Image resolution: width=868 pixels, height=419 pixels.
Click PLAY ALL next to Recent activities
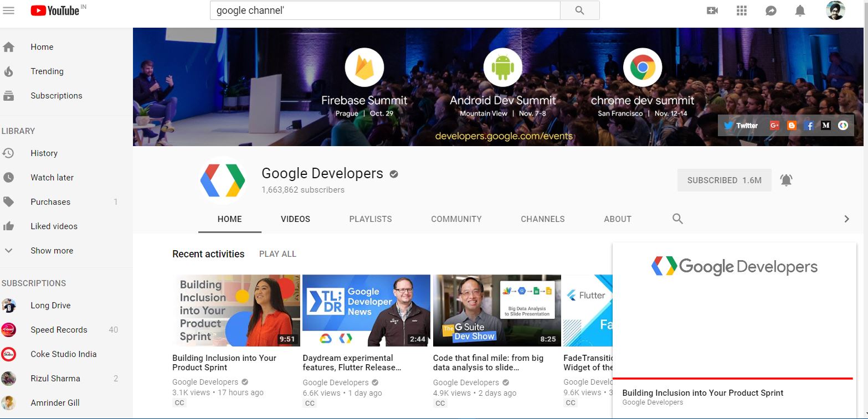278,254
